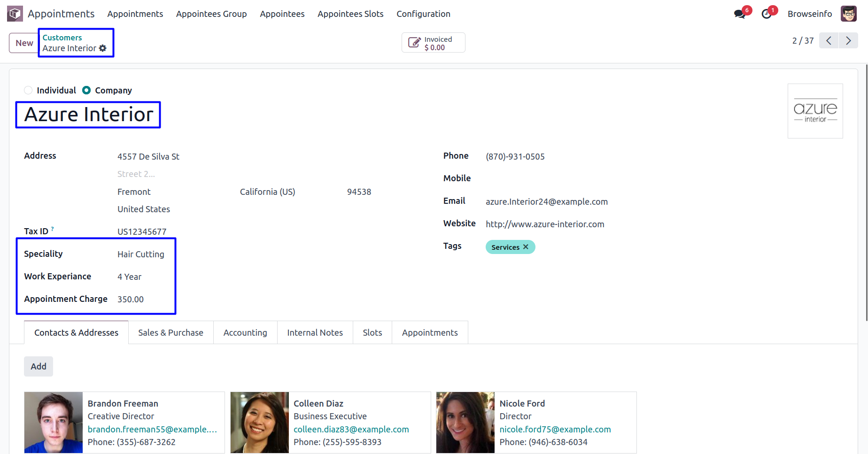Expand the California (US) state dropdown
Screen dimensions: 868x454
[x=267, y=192]
